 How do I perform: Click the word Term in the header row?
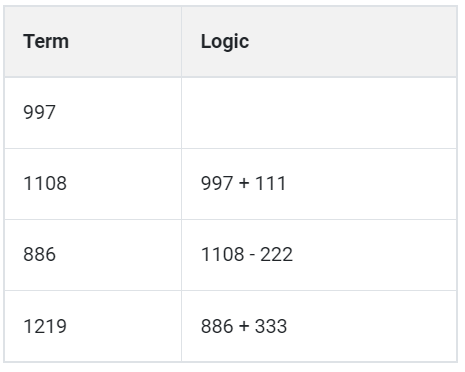pyautogui.click(x=46, y=42)
